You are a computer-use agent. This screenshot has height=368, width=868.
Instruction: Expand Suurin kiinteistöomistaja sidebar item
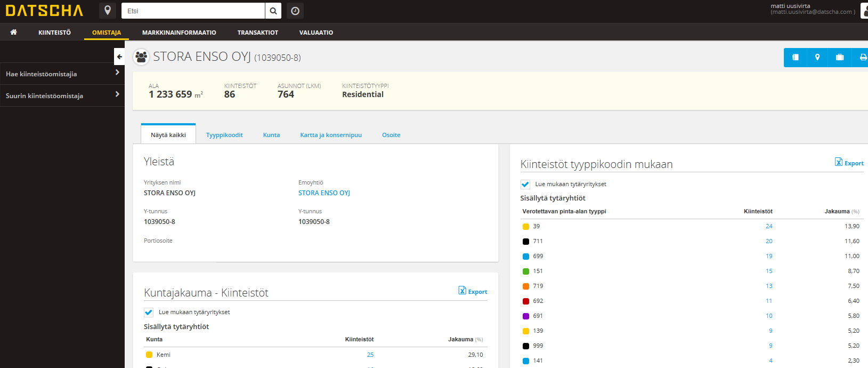(62, 95)
